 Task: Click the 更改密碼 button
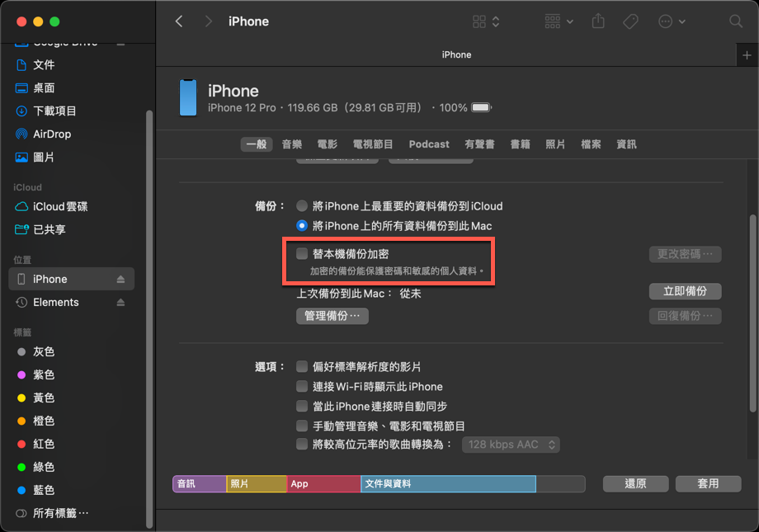click(x=685, y=254)
